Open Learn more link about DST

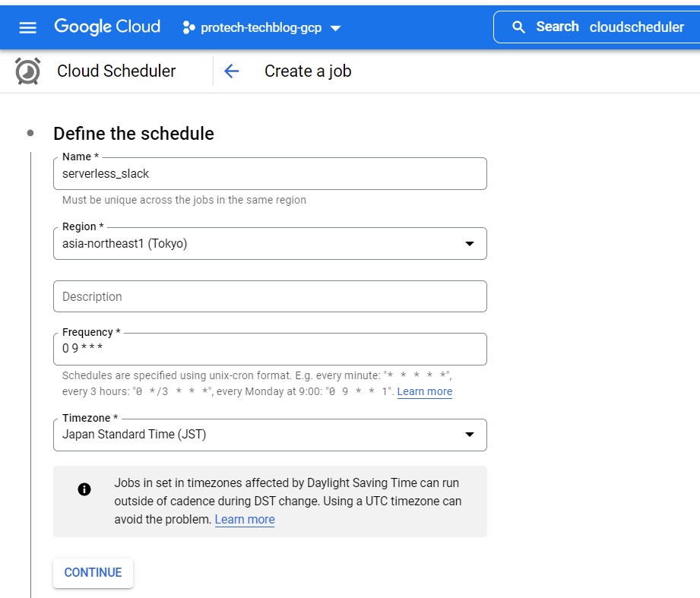point(245,520)
